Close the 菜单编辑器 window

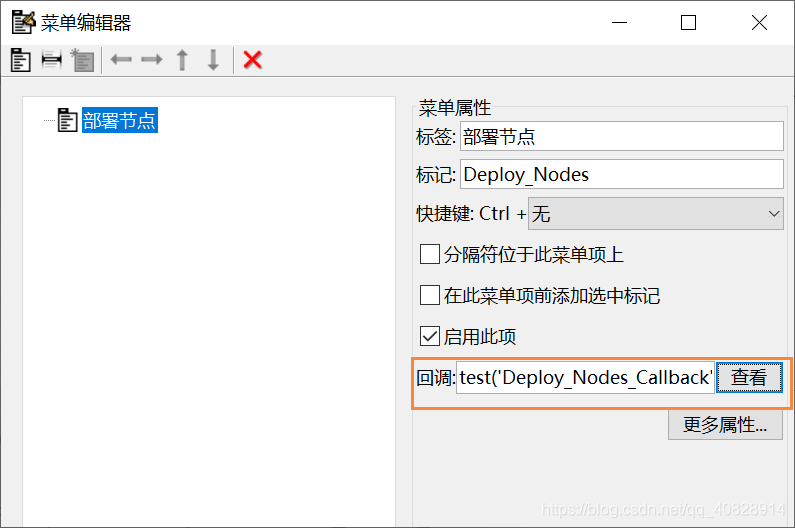point(759,23)
